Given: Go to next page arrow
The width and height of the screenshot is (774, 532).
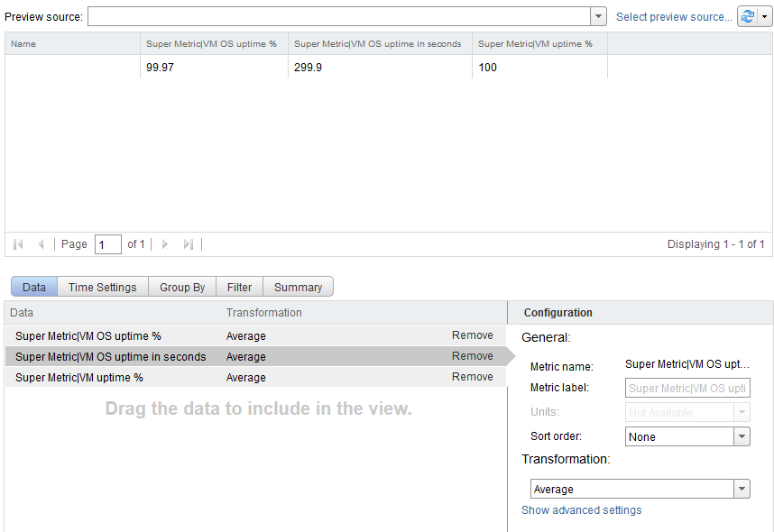Looking at the screenshot, I should pyautogui.click(x=164, y=244).
